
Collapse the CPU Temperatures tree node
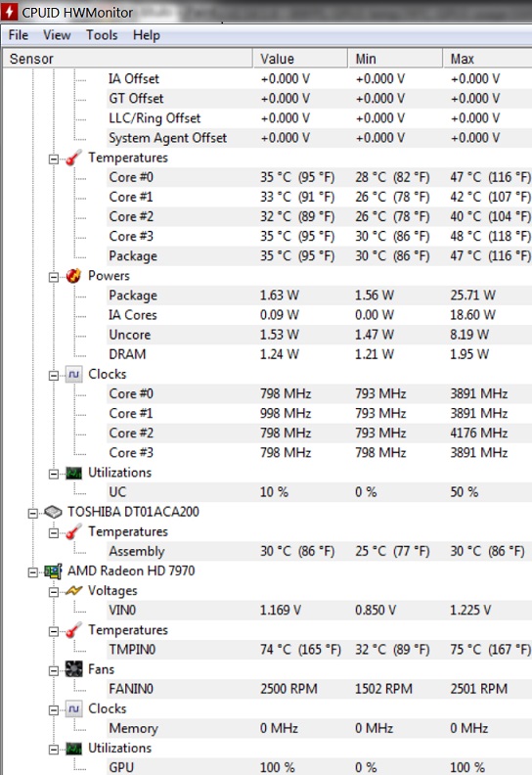(54, 160)
